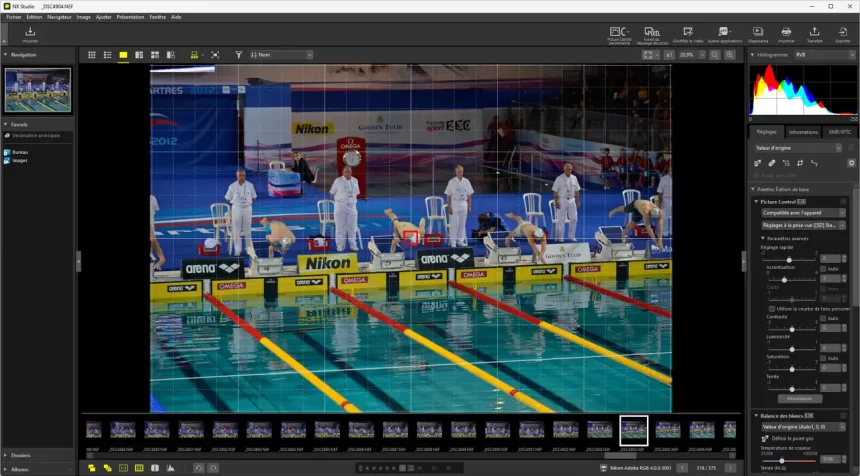The width and height of the screenshot is (860, 476).
Task: Click the Imprimer printer icon
Action: click(x=786, y=33)
